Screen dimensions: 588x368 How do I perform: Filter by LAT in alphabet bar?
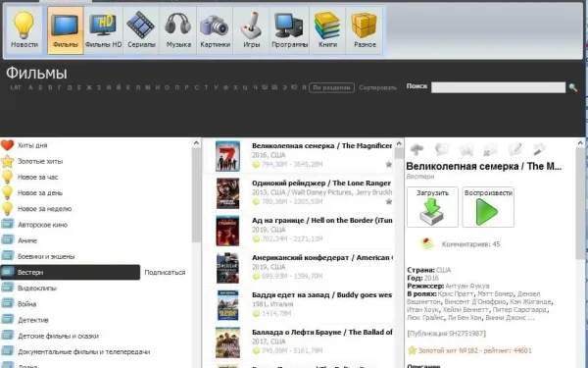point(16,87)
